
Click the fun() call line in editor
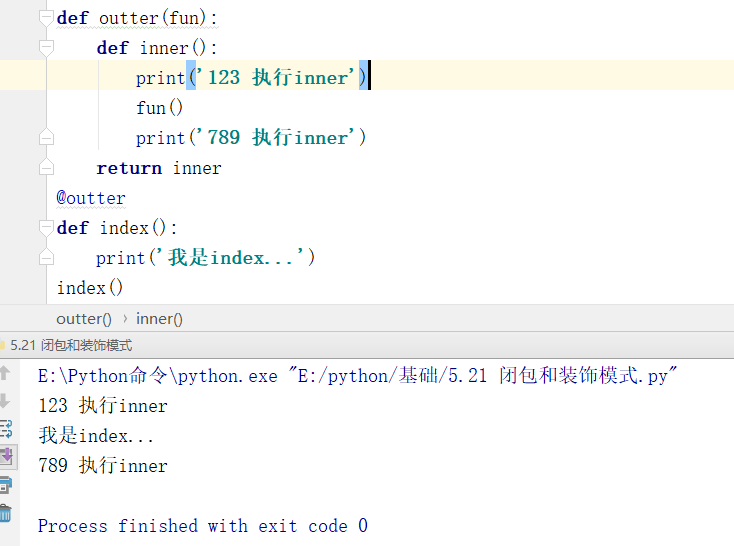pos(159,108)
